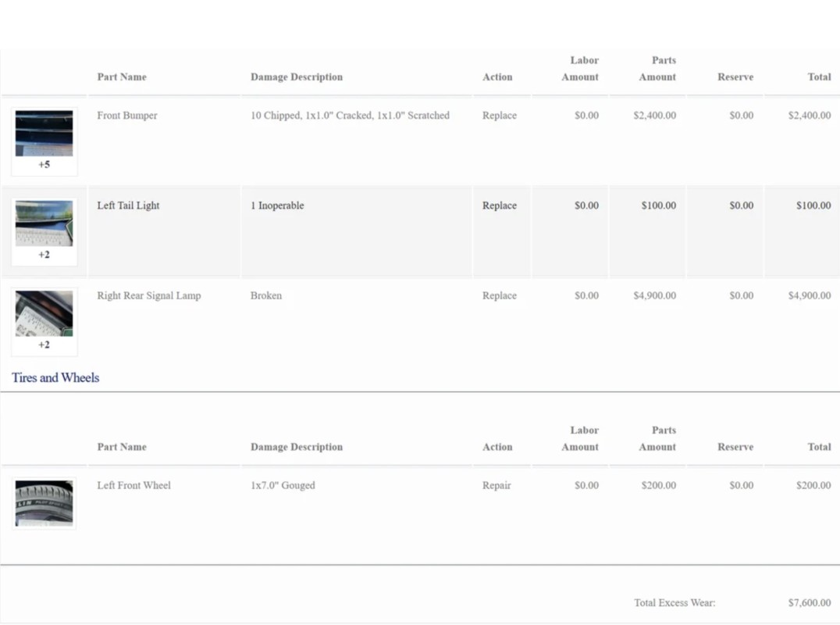Click the Front Bumper $2,400.00 total cell

(x=809, y=116)
